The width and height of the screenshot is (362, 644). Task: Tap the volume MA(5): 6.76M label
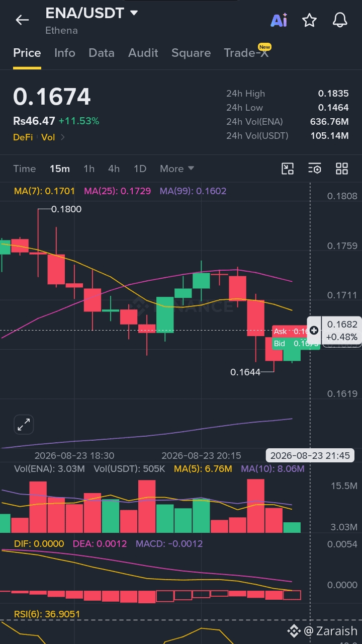tap(203, 469)
